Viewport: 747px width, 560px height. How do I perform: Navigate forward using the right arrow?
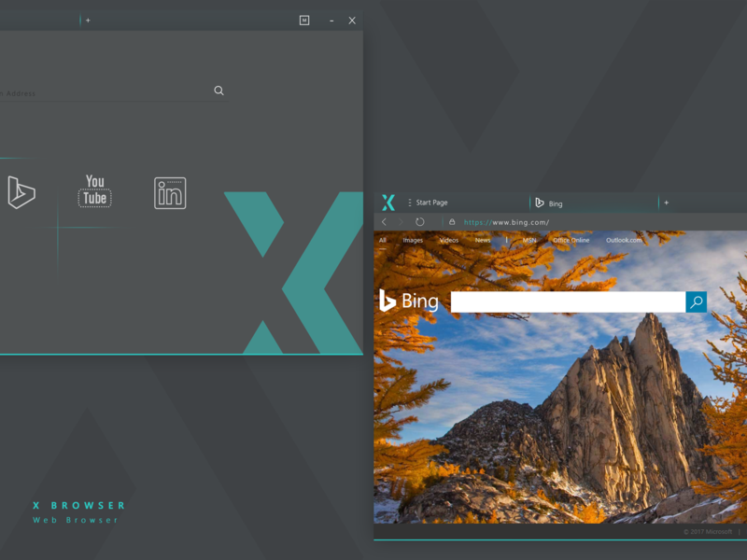pyautogui.click(x=402, y=221)
